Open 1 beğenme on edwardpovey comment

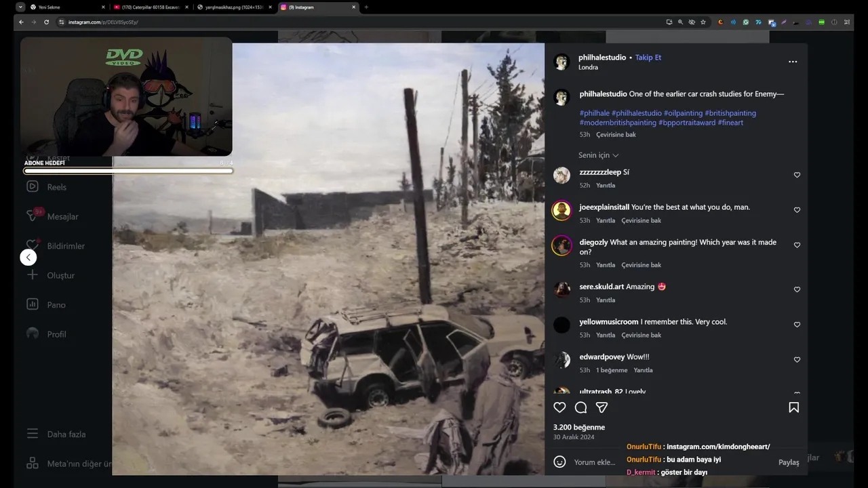pyautogui.click(x=612, y=371)
